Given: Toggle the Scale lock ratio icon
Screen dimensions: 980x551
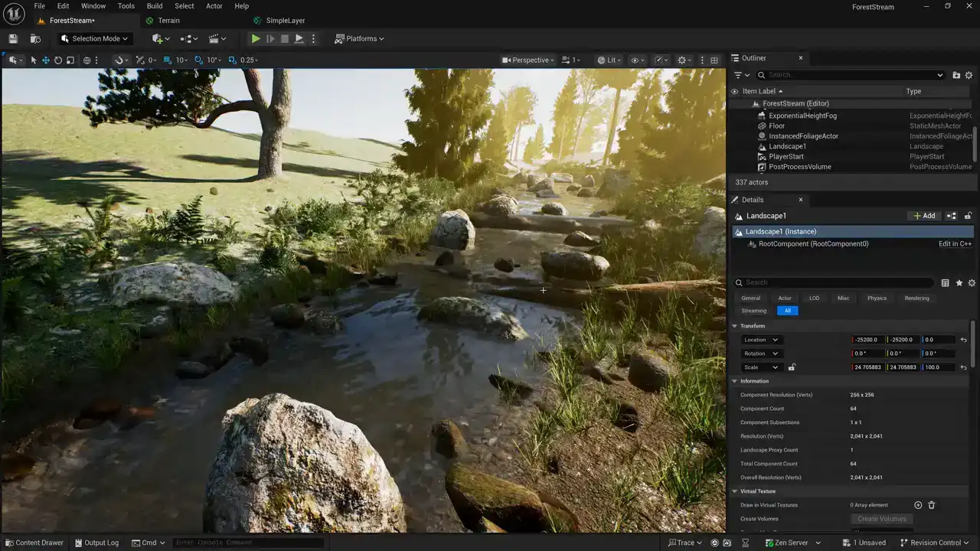Looking at the screenshot, I should click(792, 367).
